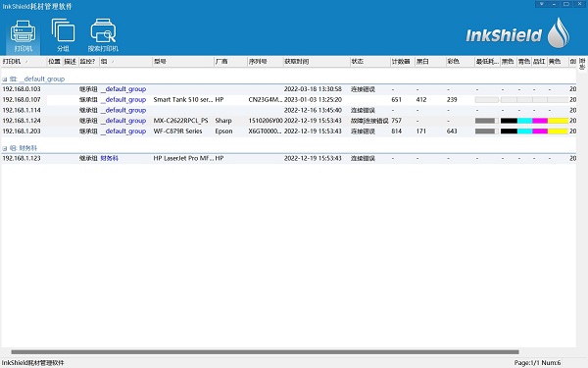The height and width of the screenshot is (368, 588).
Task: Sort by the 监控? column header
Action: coord(88,61)
